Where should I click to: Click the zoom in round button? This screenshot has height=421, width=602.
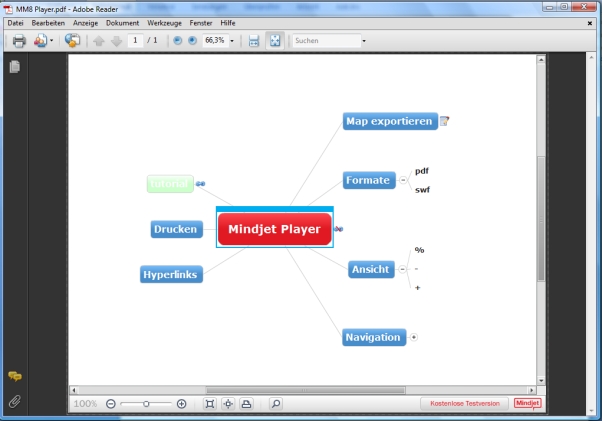(192, 40)
